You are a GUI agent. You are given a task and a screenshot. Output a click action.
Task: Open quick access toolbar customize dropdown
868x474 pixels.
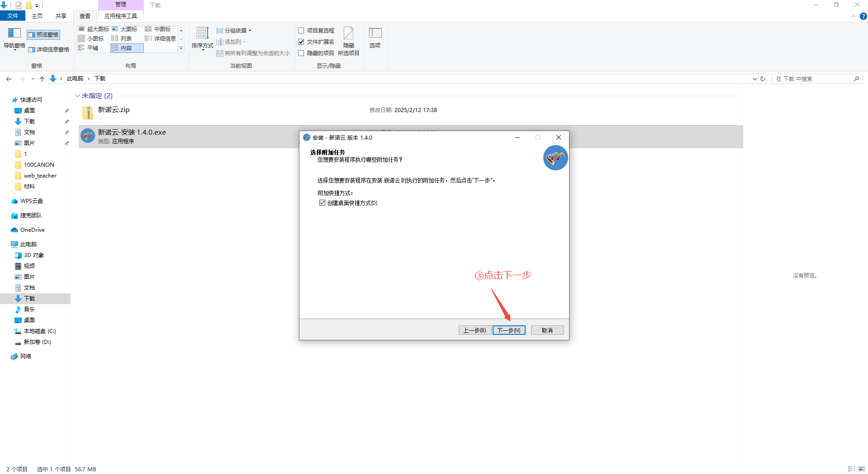coord(37,5)
